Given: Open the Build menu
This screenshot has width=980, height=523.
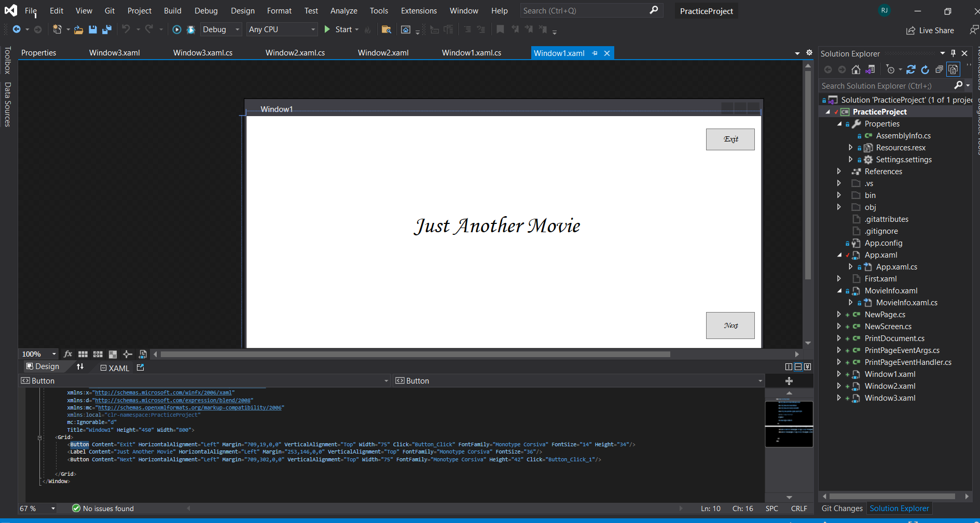Looking at the screenshot, I should click(x=173, y=10).
